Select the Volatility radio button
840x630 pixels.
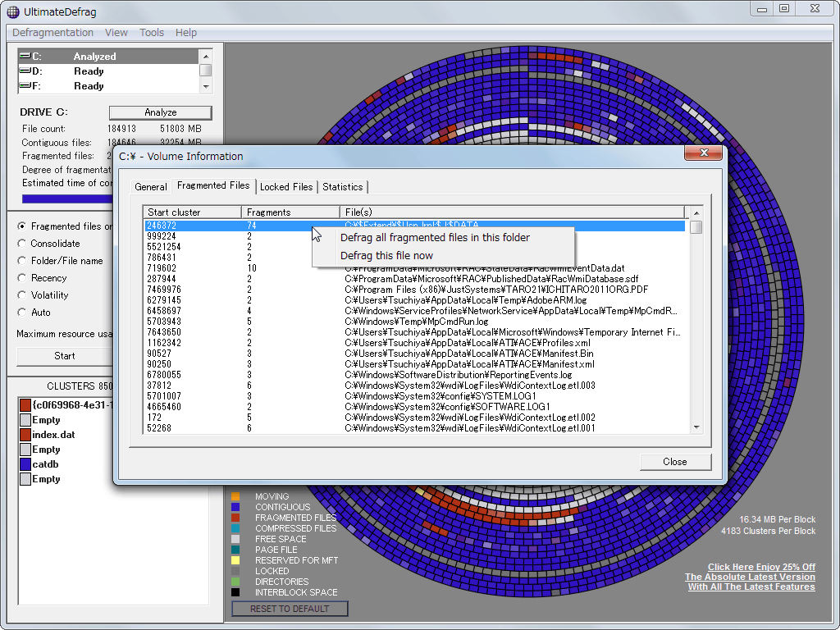coord(21,295)
